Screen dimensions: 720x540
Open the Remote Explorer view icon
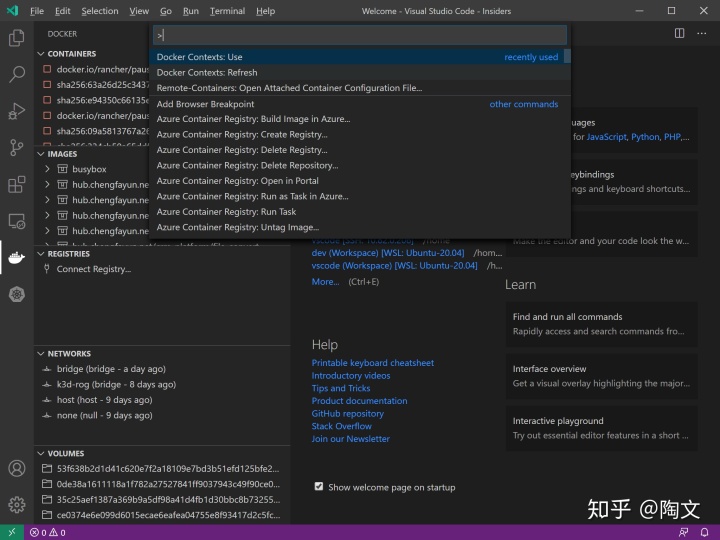[x=17, y=221]
